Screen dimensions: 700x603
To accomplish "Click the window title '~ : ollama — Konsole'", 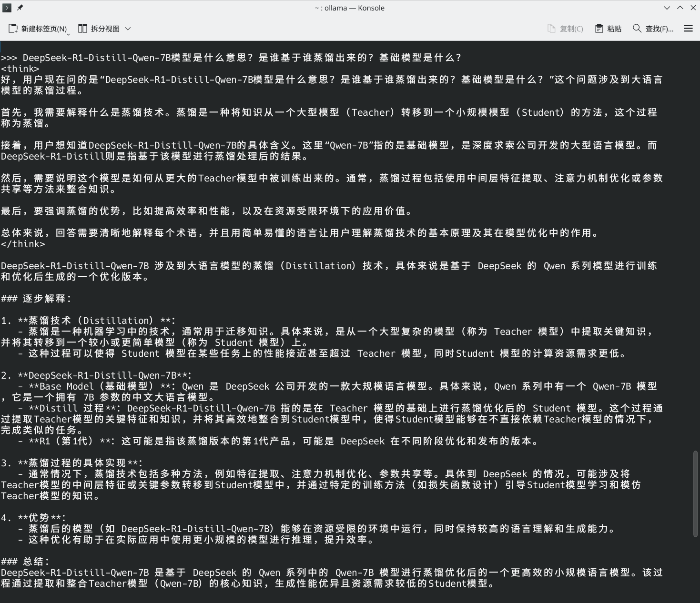I will tap(349, 8).
